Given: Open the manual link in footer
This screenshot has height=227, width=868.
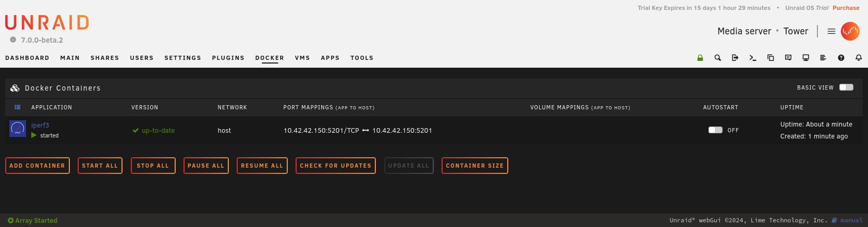Looking at the screenshot, I should (851, 220).
